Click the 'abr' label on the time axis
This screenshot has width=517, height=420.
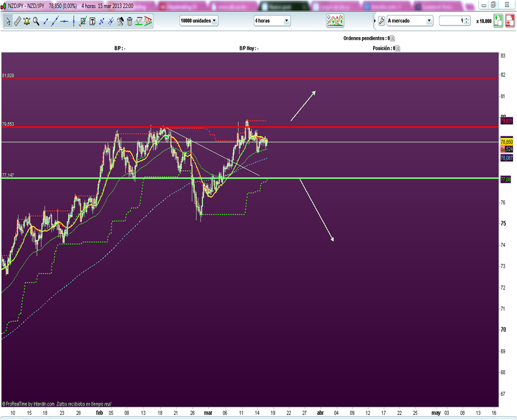tap(320, 413)
